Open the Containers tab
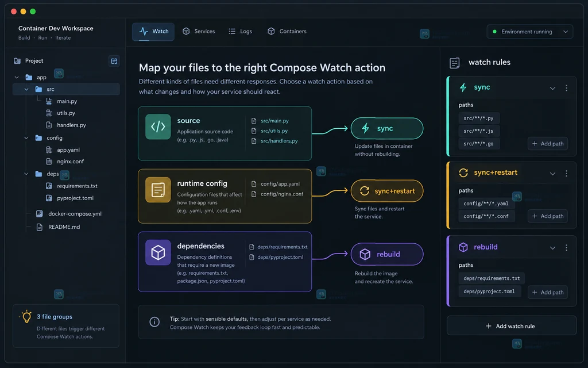This screenshot has width=588, height=368. pyautogui.click(x=287, y=32)
